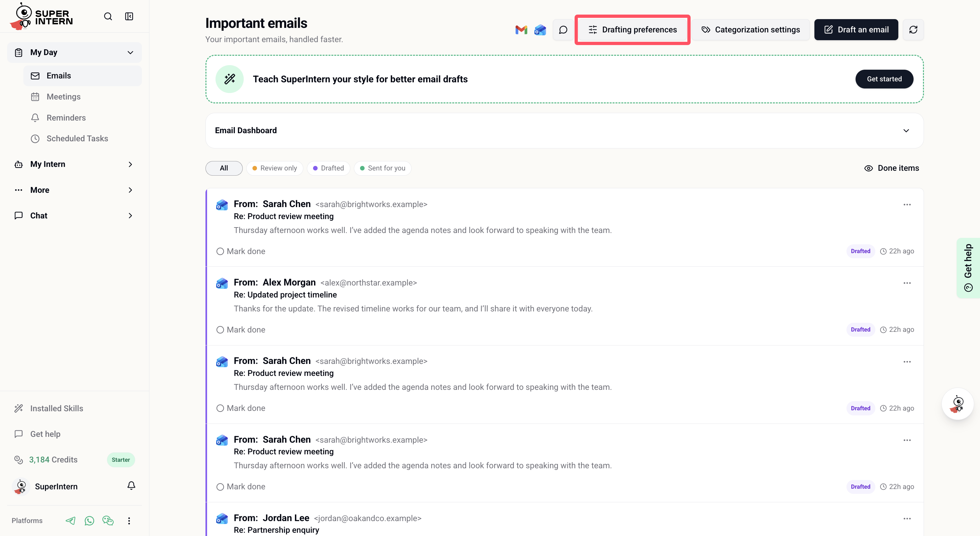
Task: Mark third email Sarah Chen done
Action: 241,408
